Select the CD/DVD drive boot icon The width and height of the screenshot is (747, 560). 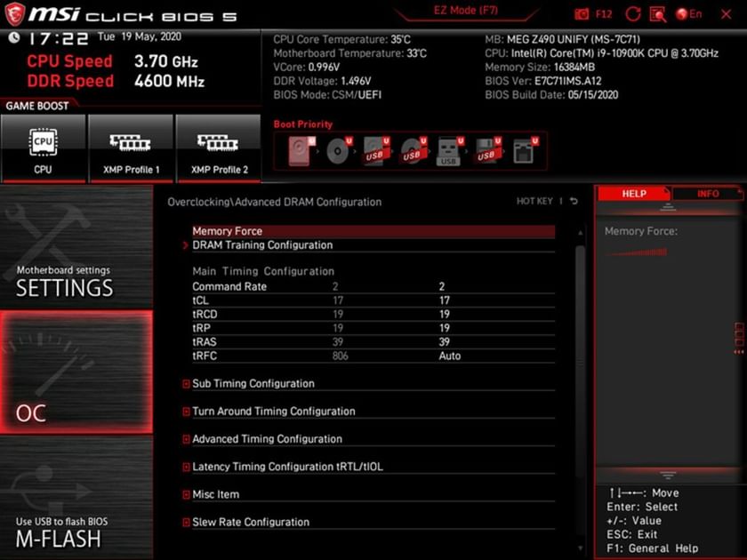coord(338,149)
